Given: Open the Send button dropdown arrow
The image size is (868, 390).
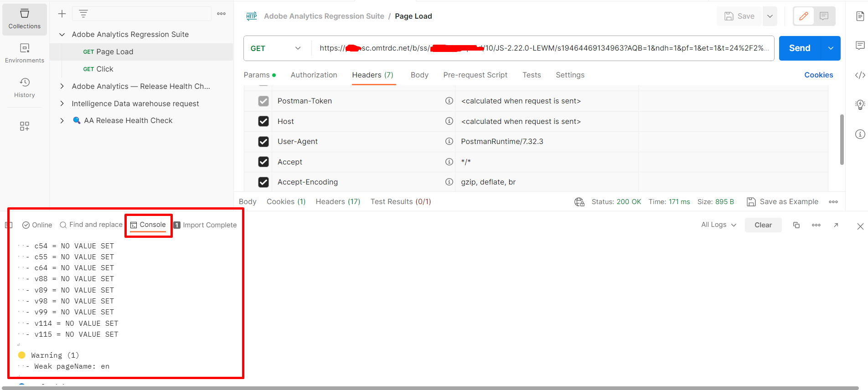Looking at the screenshot, I should click(831, 48).
